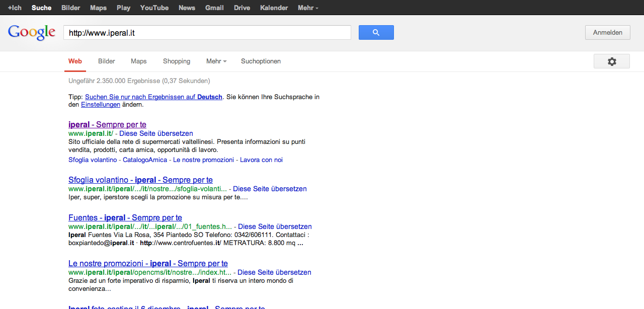
Task: Expand the Mehr dropdown below search box
Action: coord(216,61)
